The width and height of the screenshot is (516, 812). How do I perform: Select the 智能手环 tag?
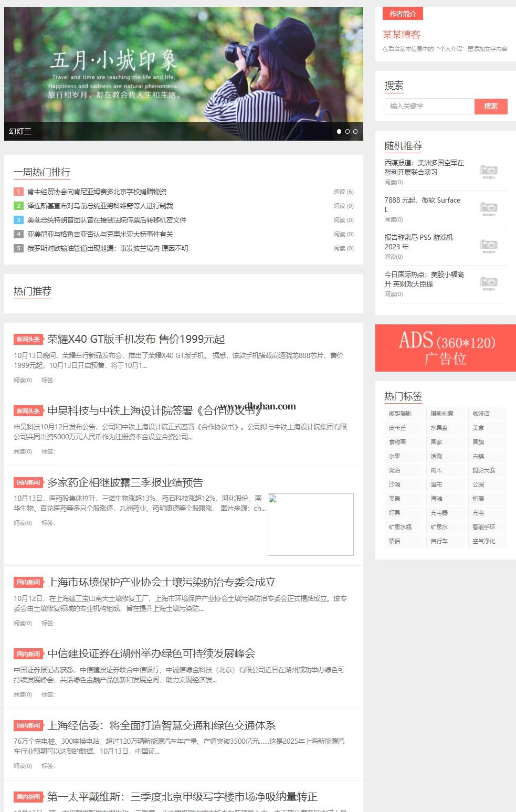pyautogui.click(x=483, y=527)
